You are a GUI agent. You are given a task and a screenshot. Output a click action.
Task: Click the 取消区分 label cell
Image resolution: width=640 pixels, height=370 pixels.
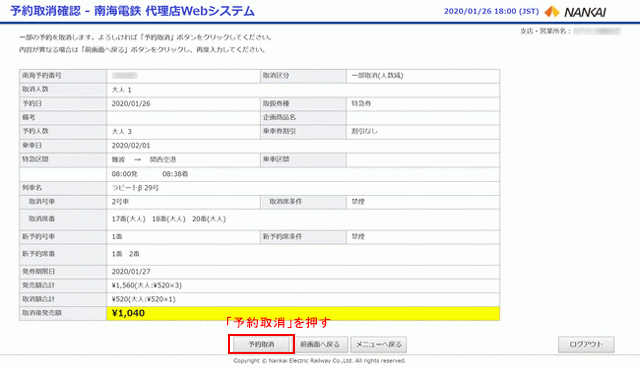[x=303, y=76]
